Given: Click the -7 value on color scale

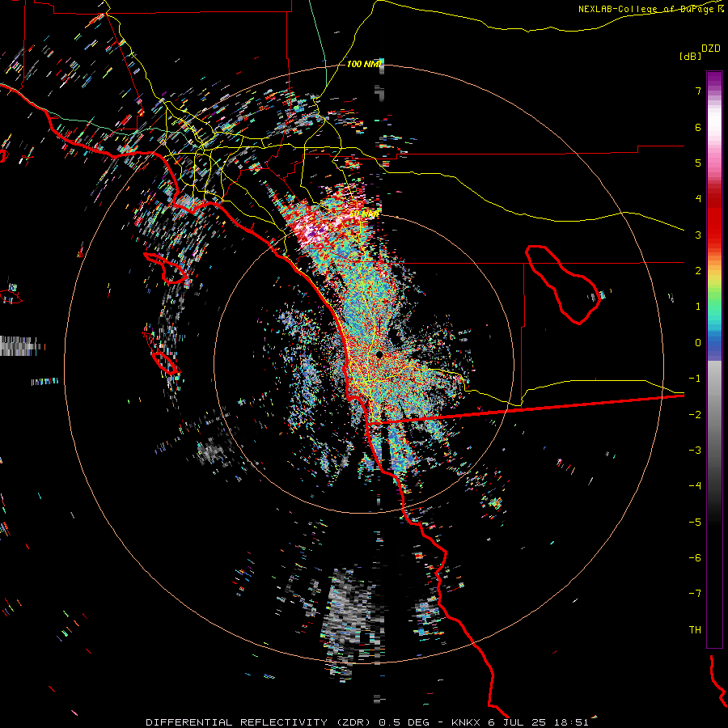Looking at the screenshot, I should point(695,594).
